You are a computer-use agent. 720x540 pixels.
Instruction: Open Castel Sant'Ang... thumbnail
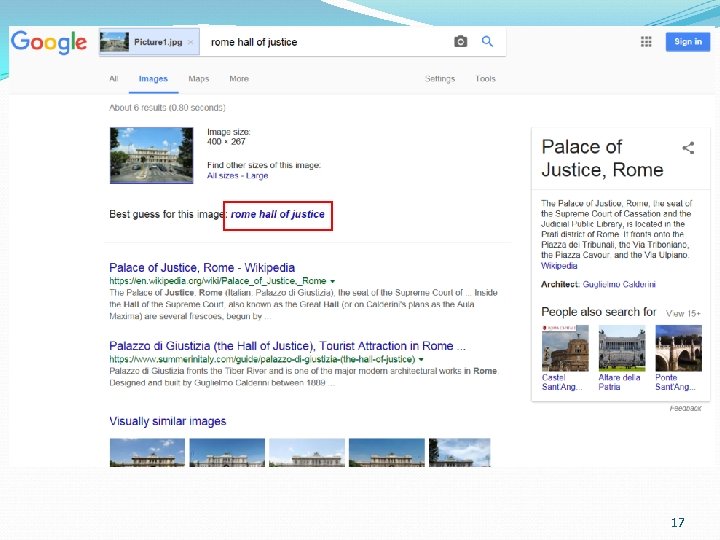click(x=565, y=348)
